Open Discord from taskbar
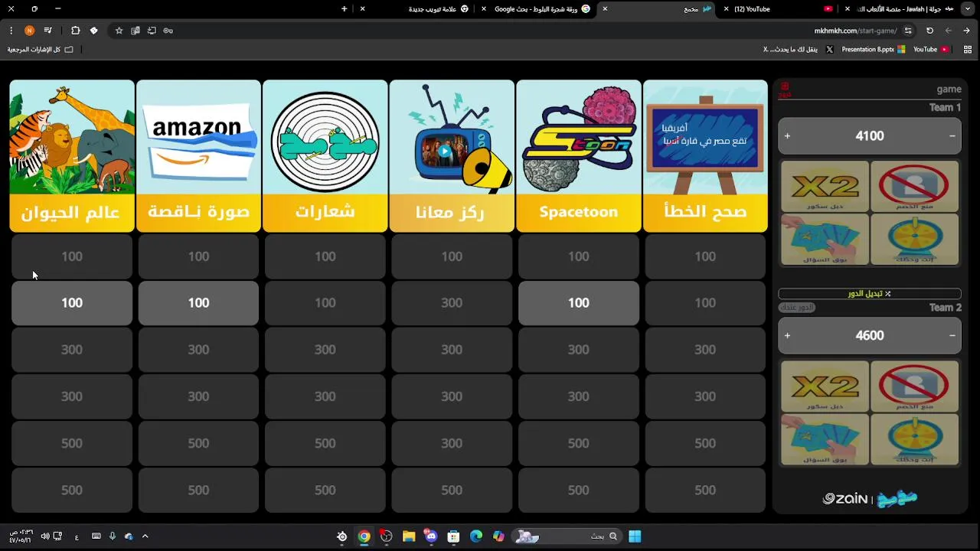 (431, 536)
